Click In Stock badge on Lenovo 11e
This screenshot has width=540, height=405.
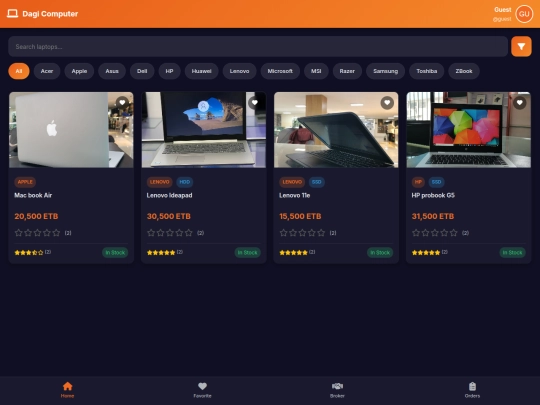(x=380, y=252)
